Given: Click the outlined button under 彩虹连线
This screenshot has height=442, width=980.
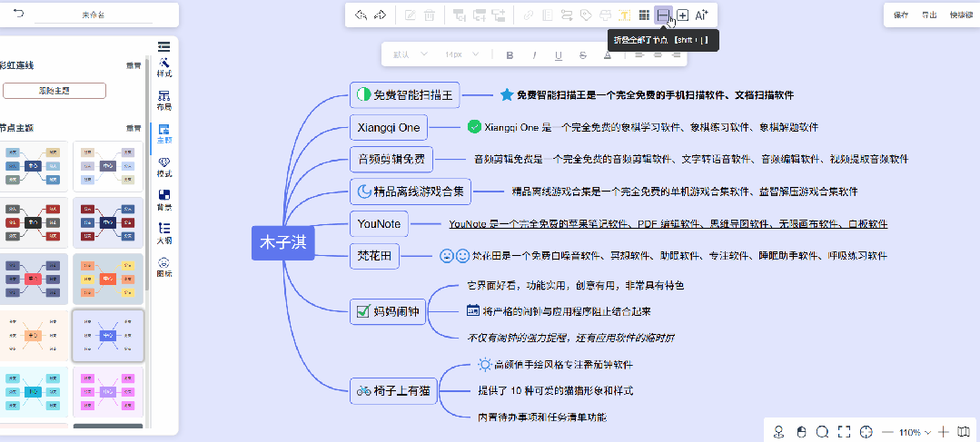Looking at the screenshot, I should pyautogui.click(x=54, y=91).
